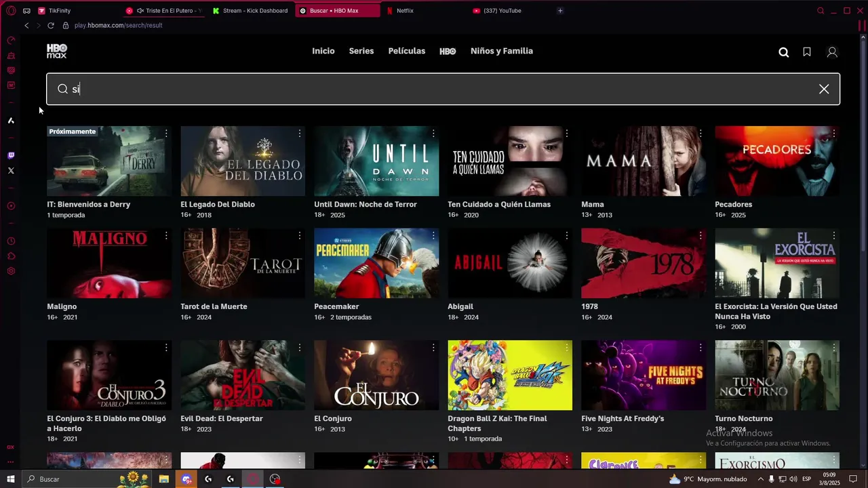Image resolution: width=868 pixels, height=488 pixels.
Task: Click the Turno Nocturno title
Action: [744, 419]
